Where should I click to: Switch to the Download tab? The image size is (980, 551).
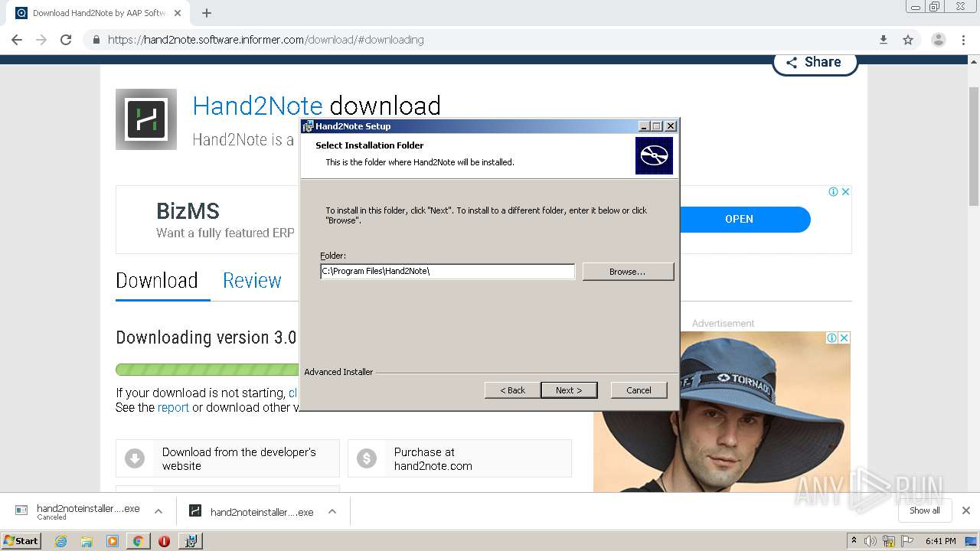157,281
